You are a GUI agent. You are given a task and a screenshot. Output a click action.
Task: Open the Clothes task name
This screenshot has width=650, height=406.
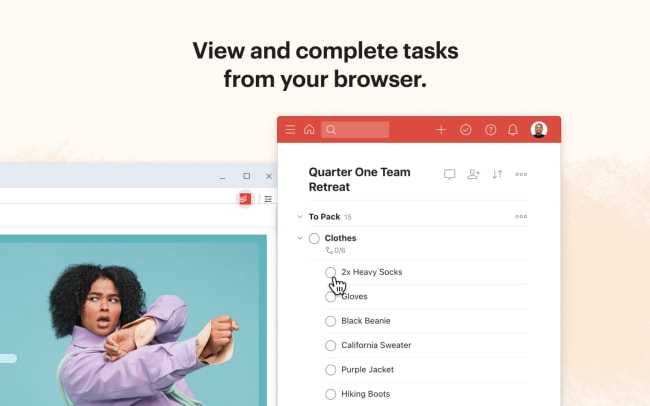(340, 238)
